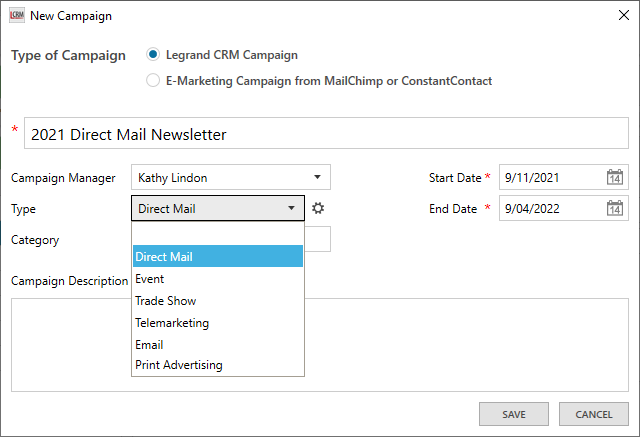This screenshot has height=437, width=640.
Task: Click the Start Date input field
Action: tap(550, 178)
